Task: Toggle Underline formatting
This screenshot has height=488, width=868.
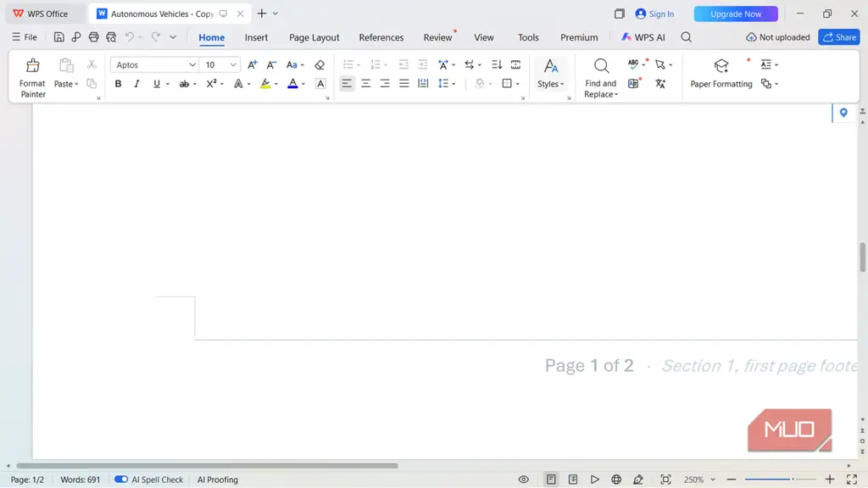Action: pos(157,84)
